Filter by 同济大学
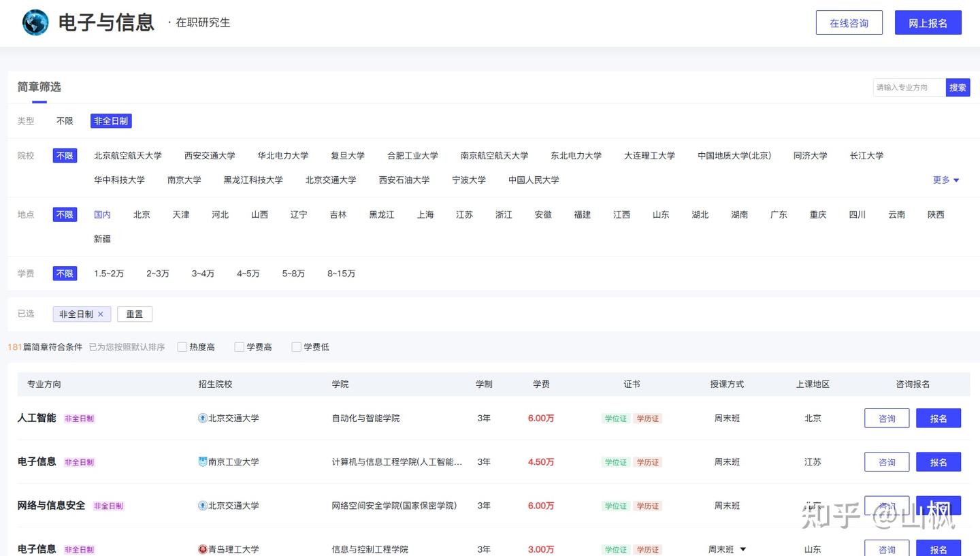980x556 pixels. 811,156
